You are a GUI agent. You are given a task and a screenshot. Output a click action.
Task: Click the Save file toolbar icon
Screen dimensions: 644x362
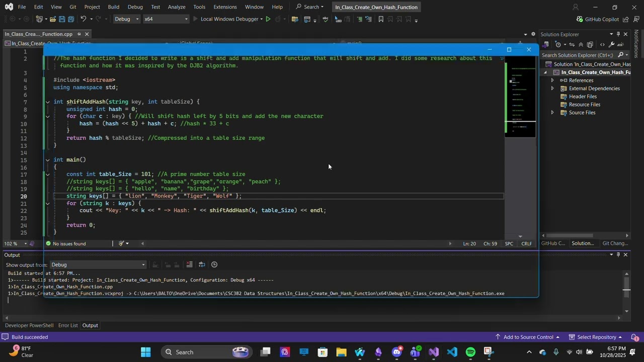click(62, 19)
